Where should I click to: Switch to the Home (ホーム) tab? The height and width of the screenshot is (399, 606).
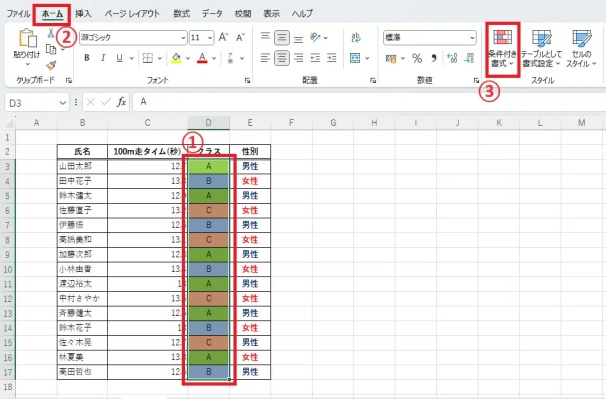click(x=52, y=14)
